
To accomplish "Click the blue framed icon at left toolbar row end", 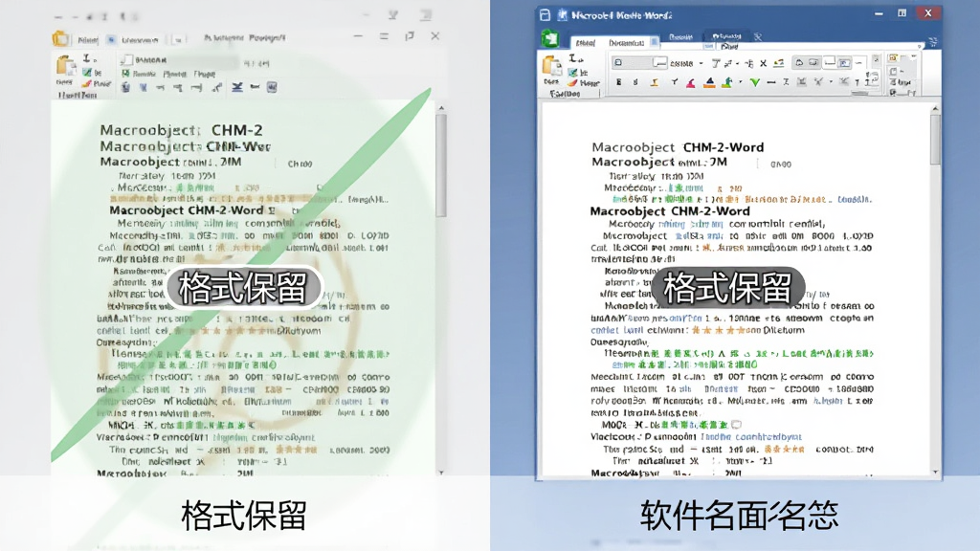I will [x=272, y=87].
